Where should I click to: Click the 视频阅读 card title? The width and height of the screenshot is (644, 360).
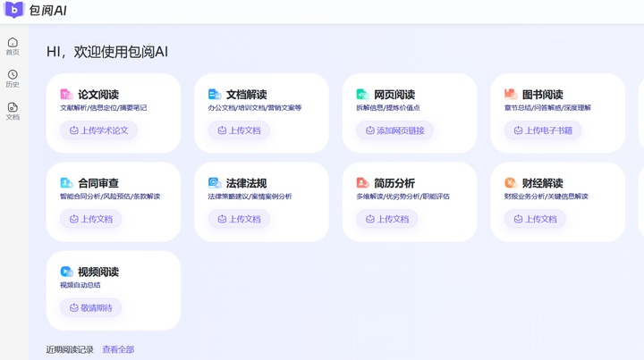pyautogui.click(x=98, y=272)
